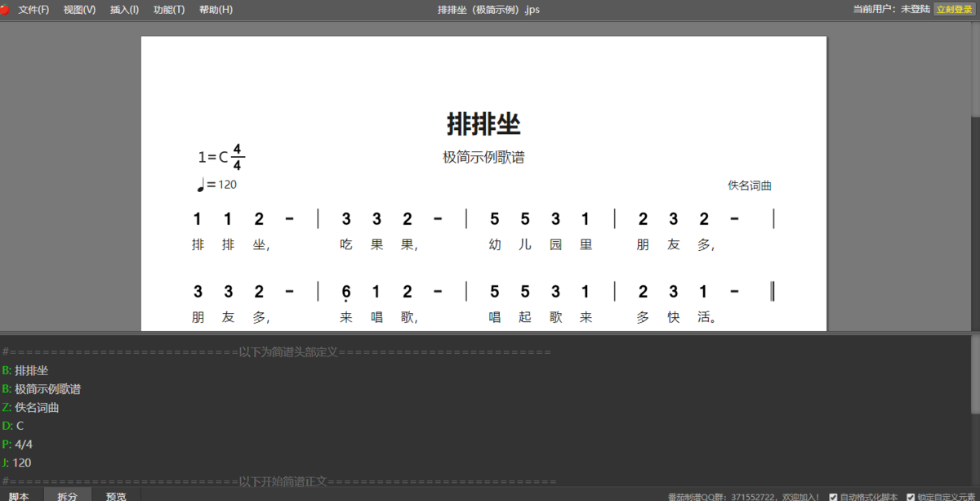Image resolution: width=980 pixels, height=501 pixels.
Task: Switch to the 拆分 tab
Action: tap(68, 495)
